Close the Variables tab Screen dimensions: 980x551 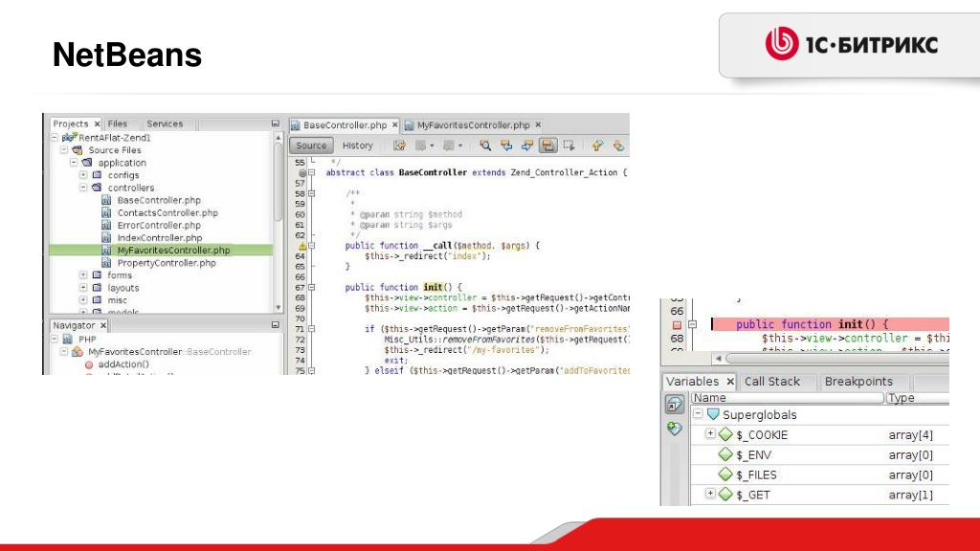point(730,381)
